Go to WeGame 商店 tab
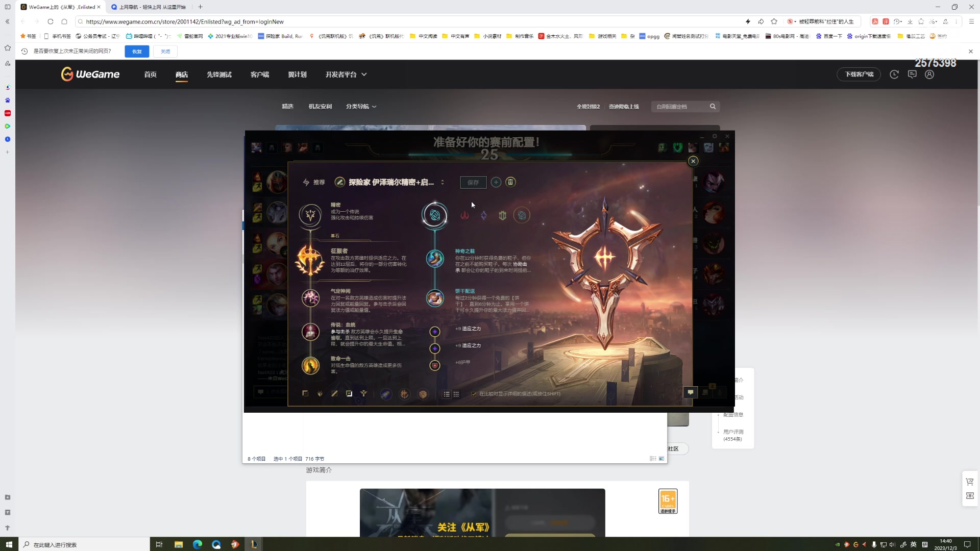 point(182,74)
